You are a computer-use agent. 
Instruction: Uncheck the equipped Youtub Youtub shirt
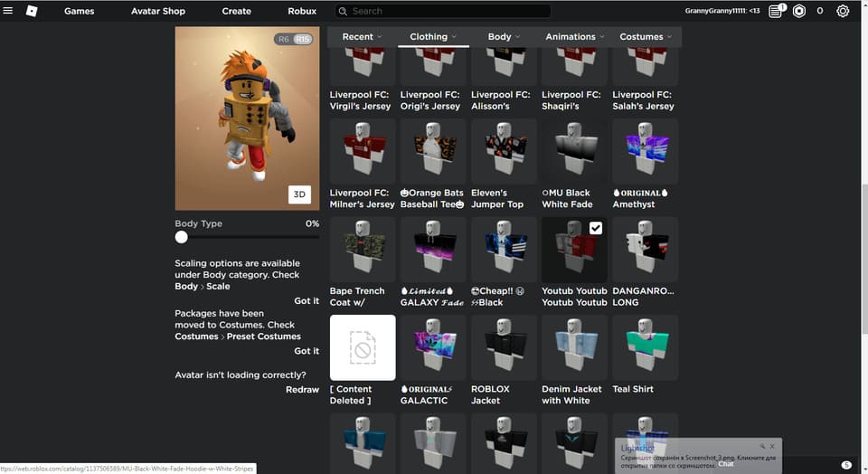[x=595, y=229]
